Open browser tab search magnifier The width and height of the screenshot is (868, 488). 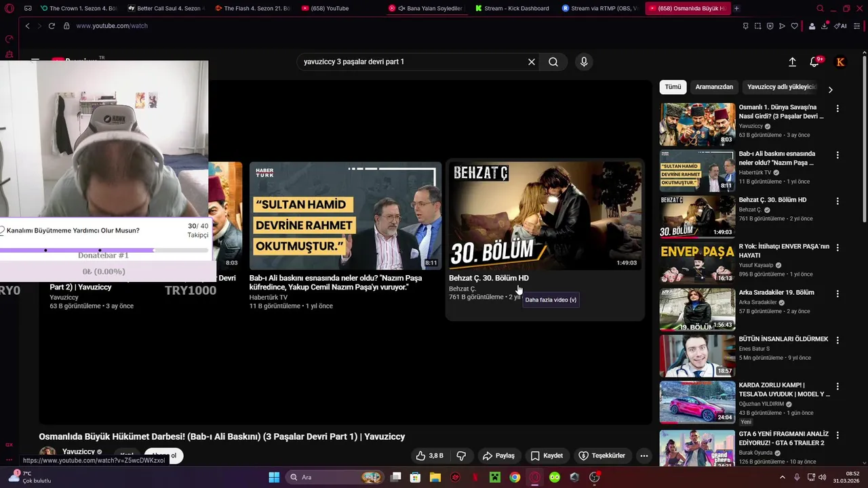click(x=820, y=8)
